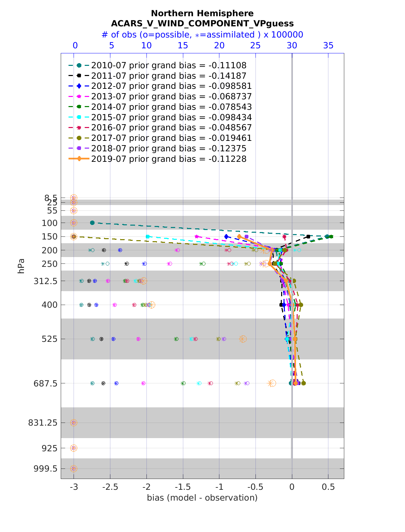Click the 2010-07 teal legend marker

pos(79,66)
